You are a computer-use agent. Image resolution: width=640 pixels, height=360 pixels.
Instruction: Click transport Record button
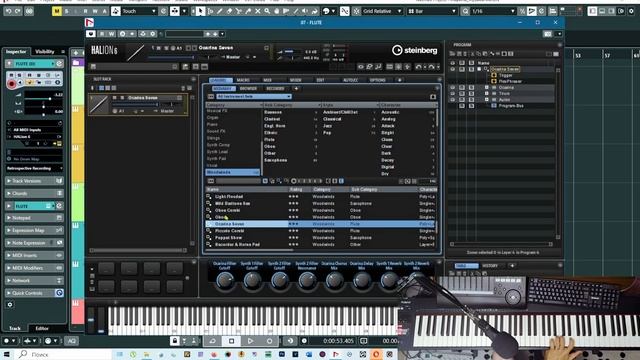(x=269, y=341)
